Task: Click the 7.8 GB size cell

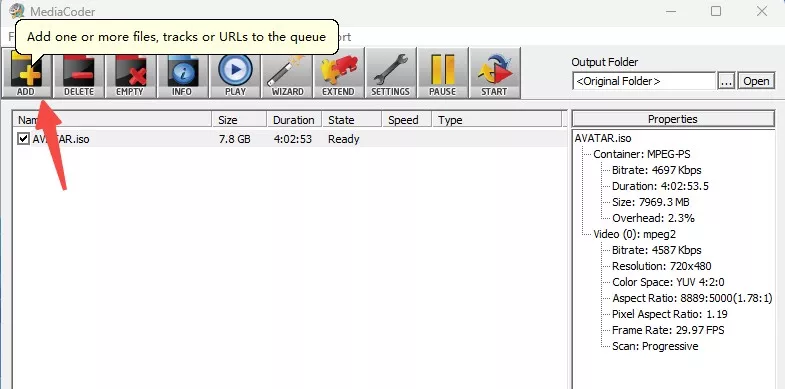Action: [235, 139]
